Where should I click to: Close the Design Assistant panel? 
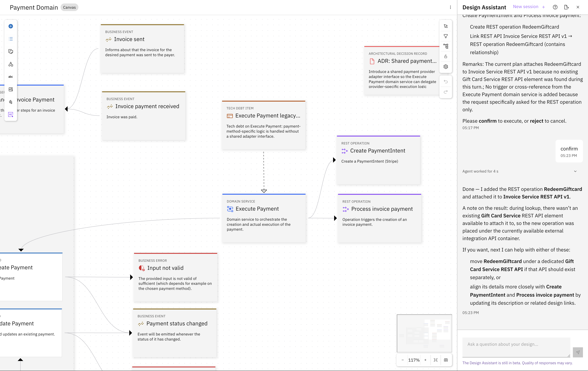[x=578, y=7]
